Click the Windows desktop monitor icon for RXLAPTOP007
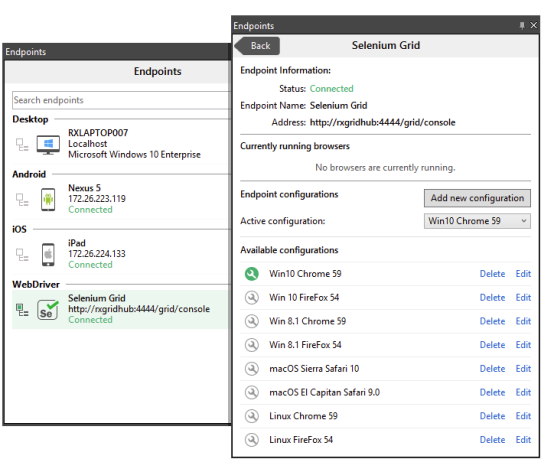Image resolution: width=554 pixels, height=472 pixels. [x=48, y=144]
